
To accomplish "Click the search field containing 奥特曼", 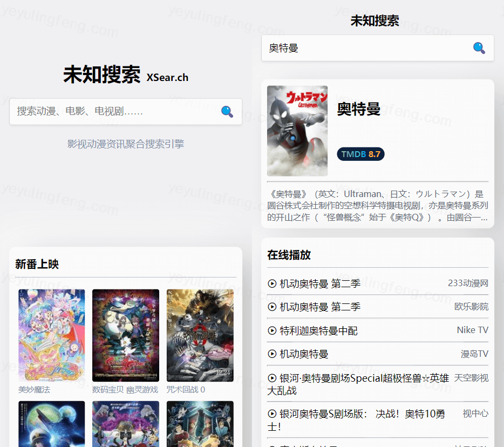I will pyautogui.click(x=378, y=48).
